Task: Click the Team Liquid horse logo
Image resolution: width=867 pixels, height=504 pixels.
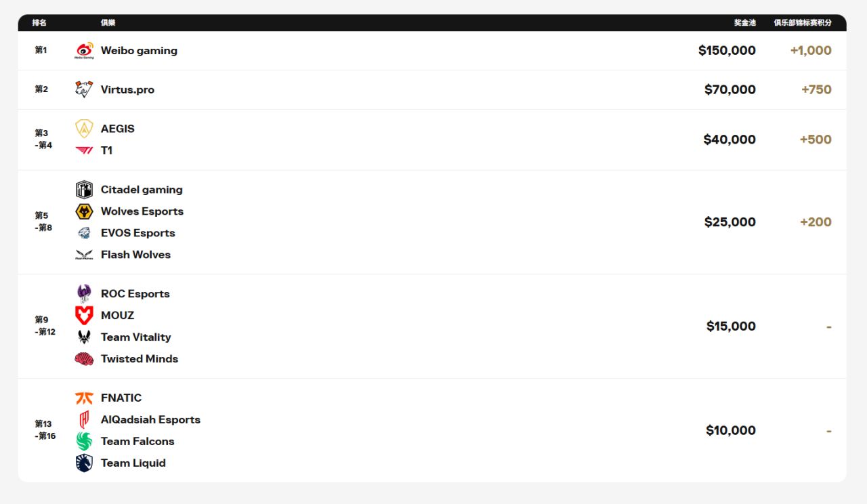Action: pos(84,463)
